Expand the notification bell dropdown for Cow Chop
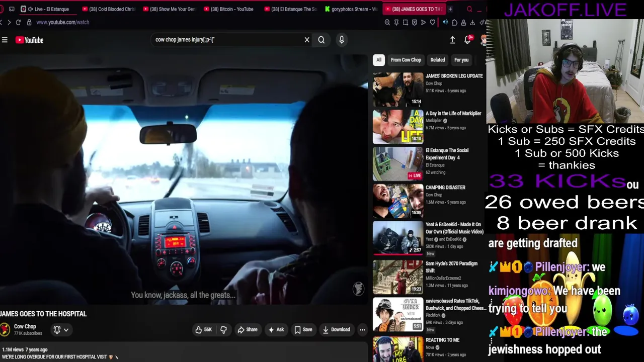Viewport: 644px width, 362px height. point(61,330)
